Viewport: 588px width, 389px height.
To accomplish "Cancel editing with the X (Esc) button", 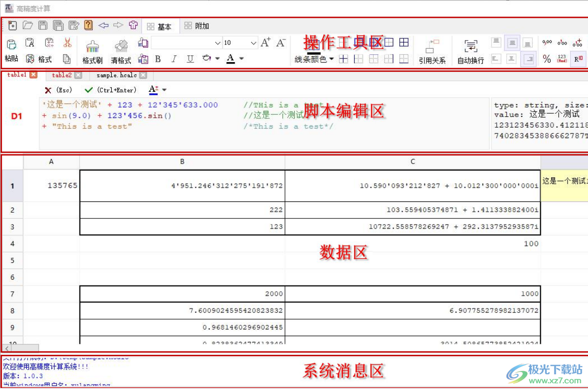I will pos(58,90).
